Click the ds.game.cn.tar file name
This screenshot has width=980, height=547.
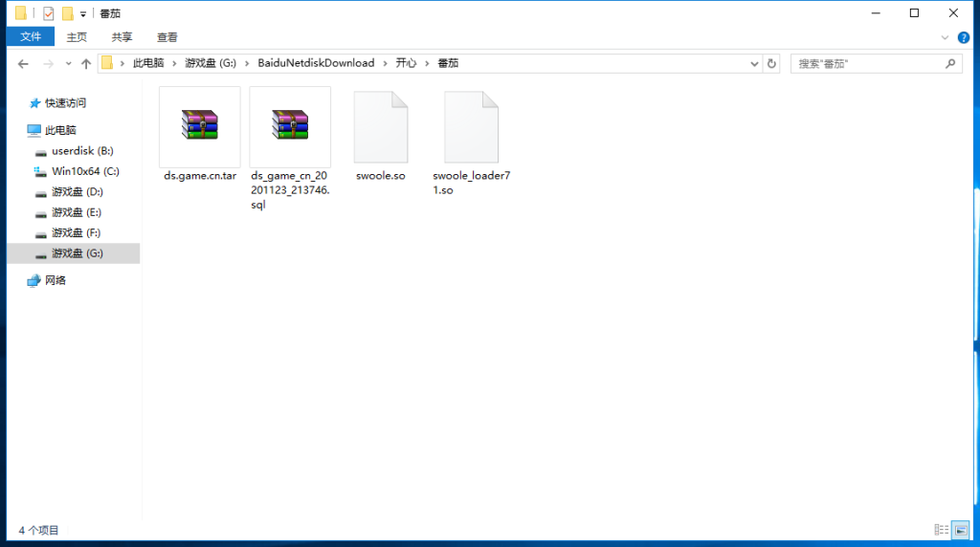tap(200, 176)
